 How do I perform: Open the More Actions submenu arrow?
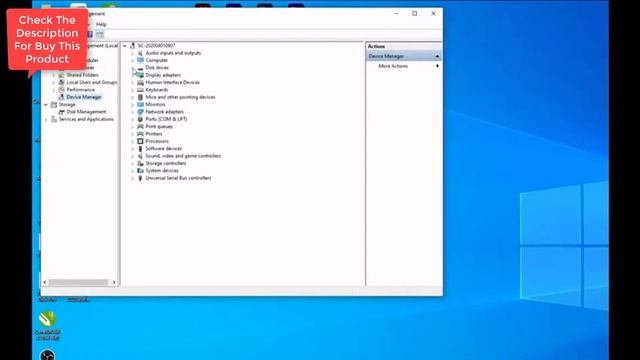pyautogui.click(x=438, y=66)
